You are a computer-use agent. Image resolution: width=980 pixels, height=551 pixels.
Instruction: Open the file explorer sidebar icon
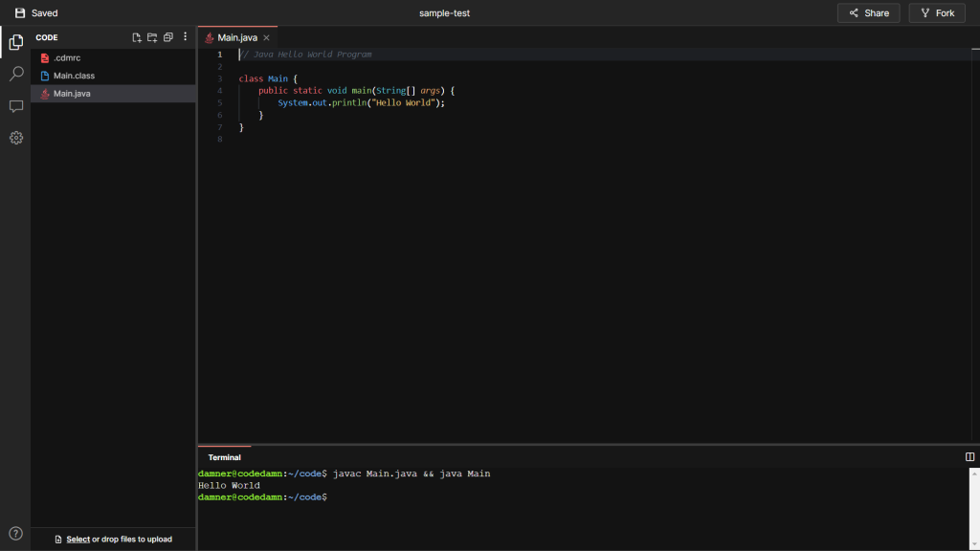[16, 42]
